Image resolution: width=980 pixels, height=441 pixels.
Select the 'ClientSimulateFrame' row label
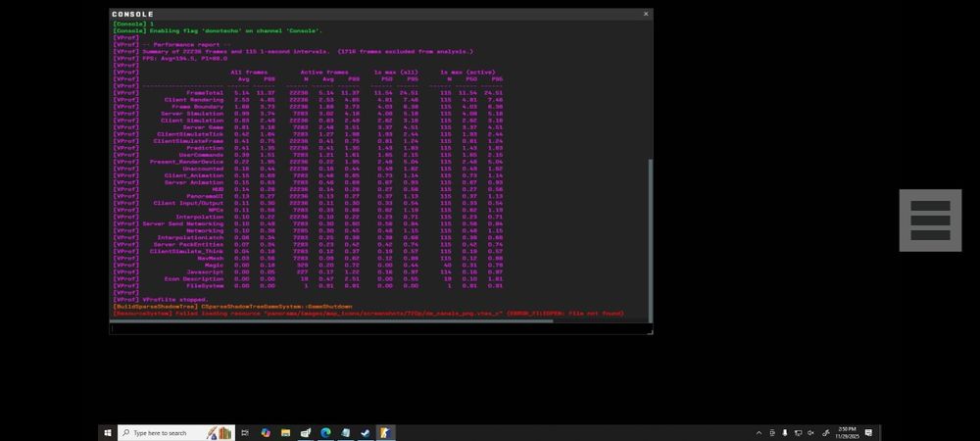[x=188, y=140]
